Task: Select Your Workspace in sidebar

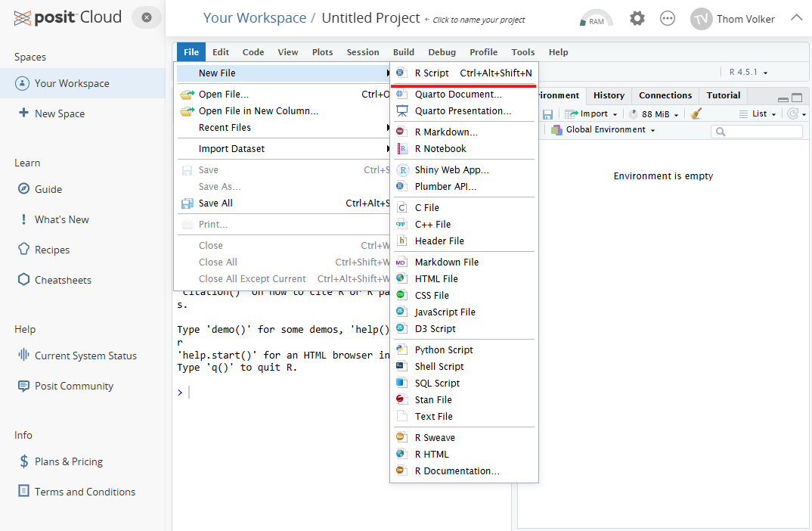Action: point(83,83)
